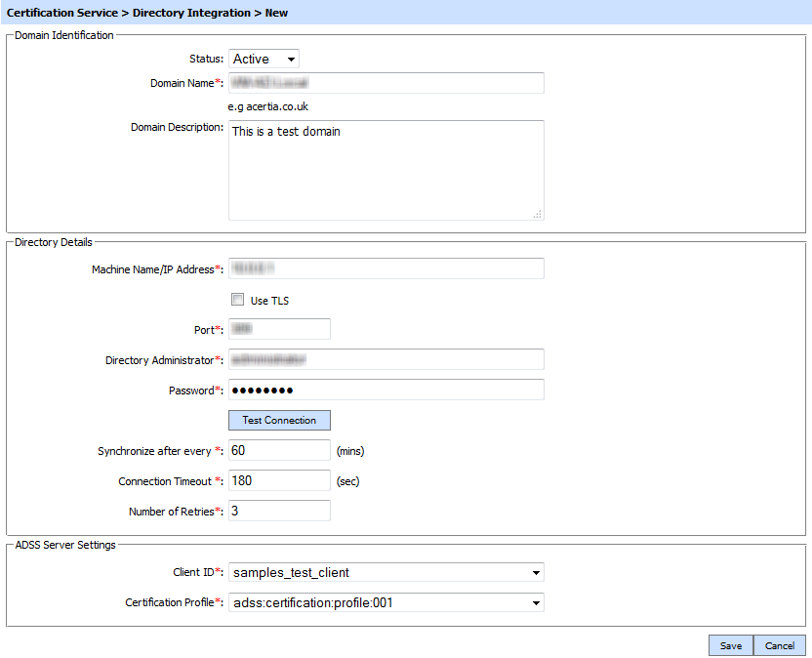Screen dimensions: 812x658
Task: Select the Directory Administrator text box
Action: (386, 360)
